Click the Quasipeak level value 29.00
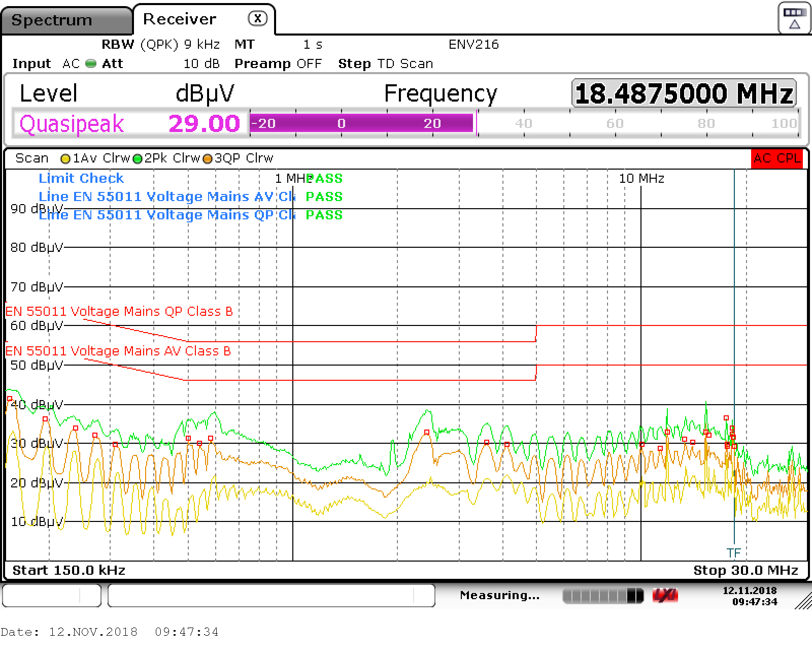812x656 pixels. pos(204,123)
